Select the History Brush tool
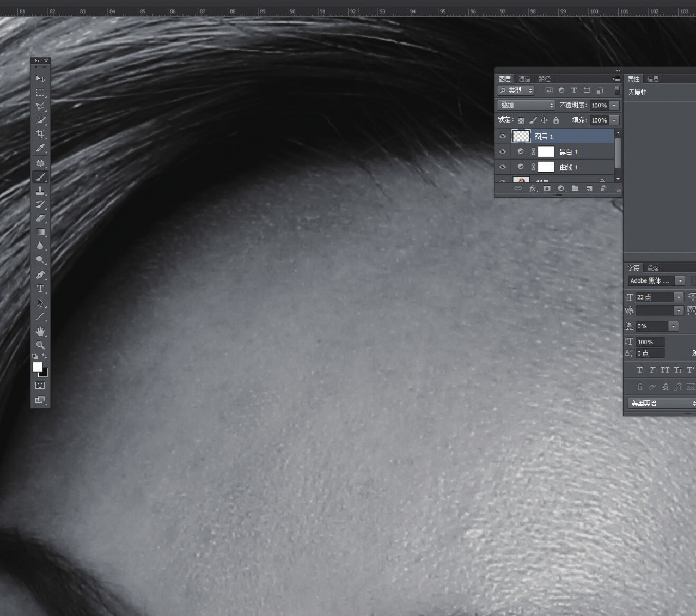Viewport: 696px width, 616px height. tap(40, 205)
